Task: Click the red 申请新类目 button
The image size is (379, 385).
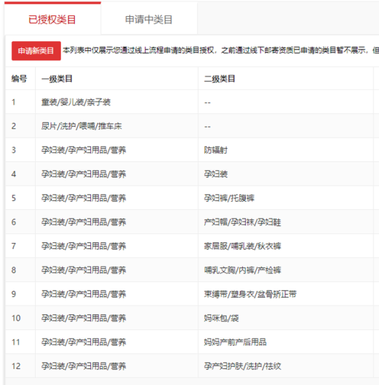Action: [x=36, y=51]
